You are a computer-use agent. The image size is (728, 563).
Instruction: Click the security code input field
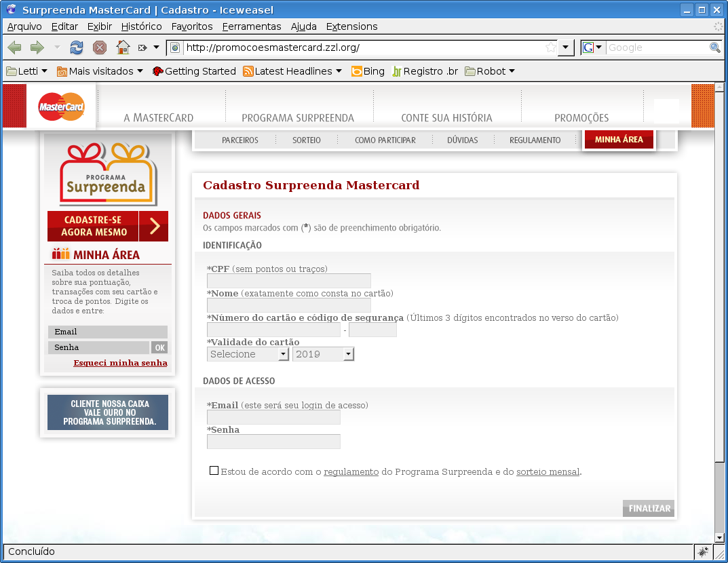click(x=373, y=330)
